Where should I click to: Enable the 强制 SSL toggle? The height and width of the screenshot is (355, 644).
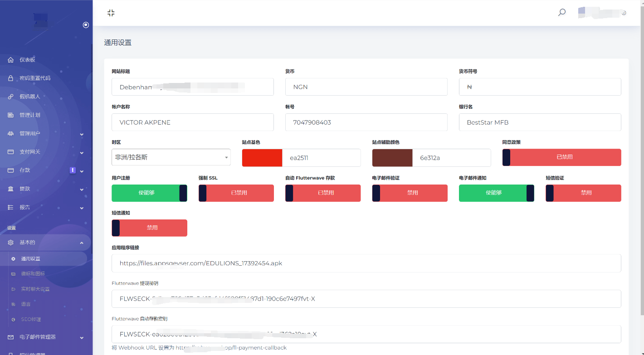click(x=236, y=193)
